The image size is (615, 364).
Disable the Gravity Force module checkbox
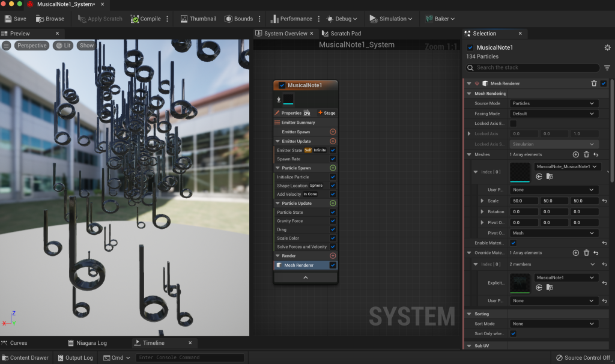(333, 221)
